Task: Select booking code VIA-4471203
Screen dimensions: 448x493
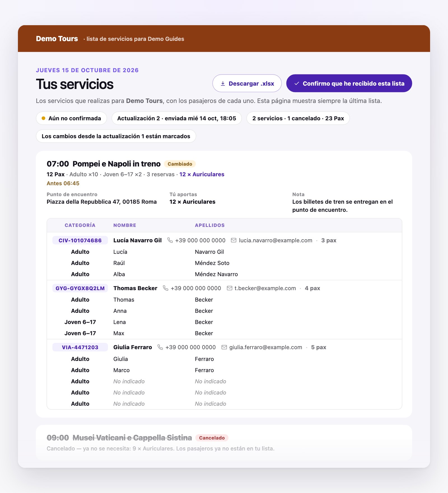Action: coord(80,347)
